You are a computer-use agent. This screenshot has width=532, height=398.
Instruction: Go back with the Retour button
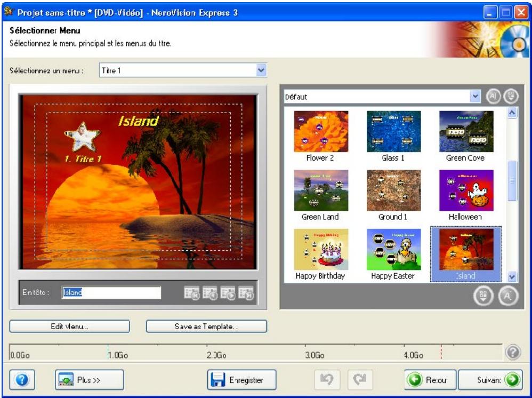point(430,380)
